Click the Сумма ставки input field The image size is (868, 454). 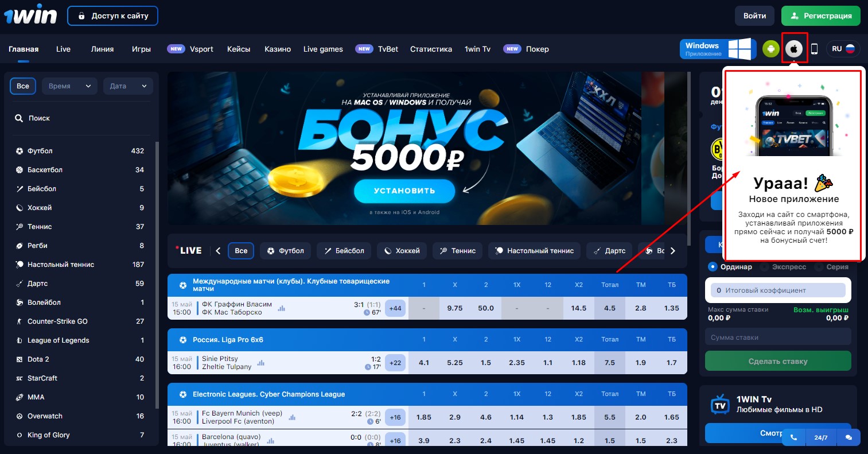(x=777, y=337)
